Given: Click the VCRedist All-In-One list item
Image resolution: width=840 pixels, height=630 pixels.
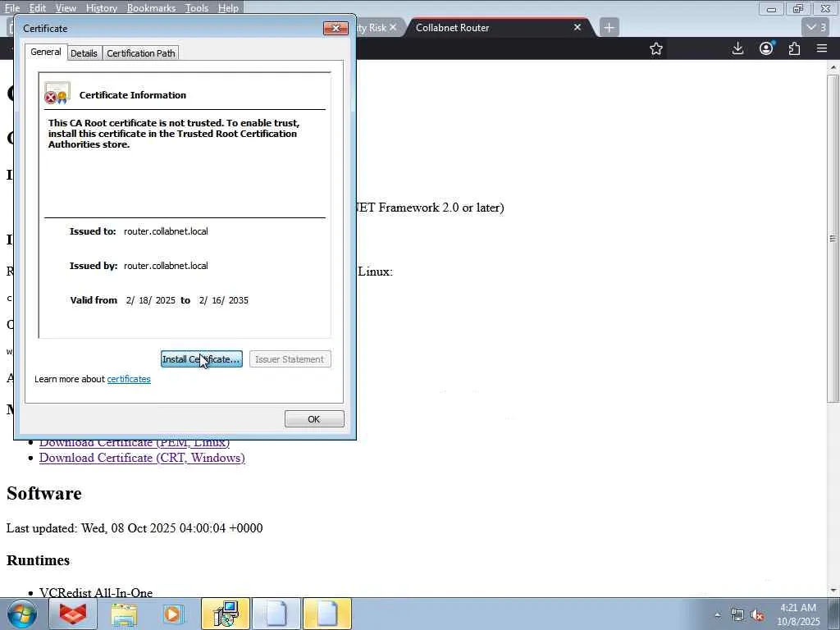Looking at the screenshot, I should 96,592.
